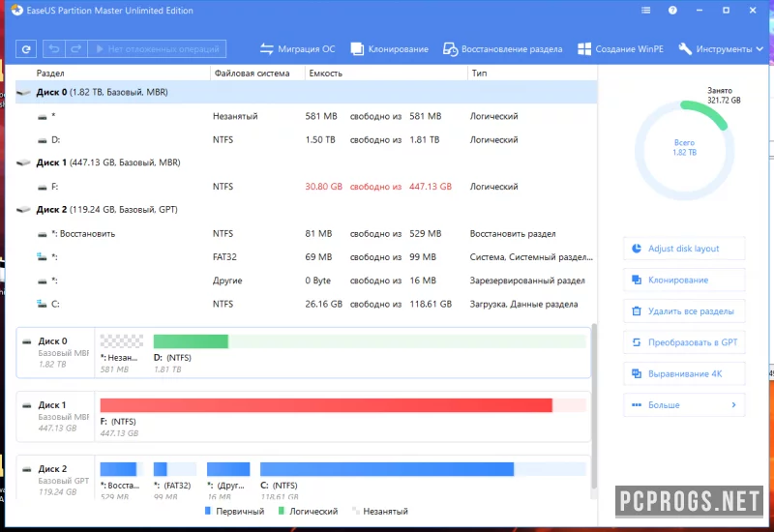Click the Миграция ОС arrows icon
The image size is (774, 532).
(267, 49)
